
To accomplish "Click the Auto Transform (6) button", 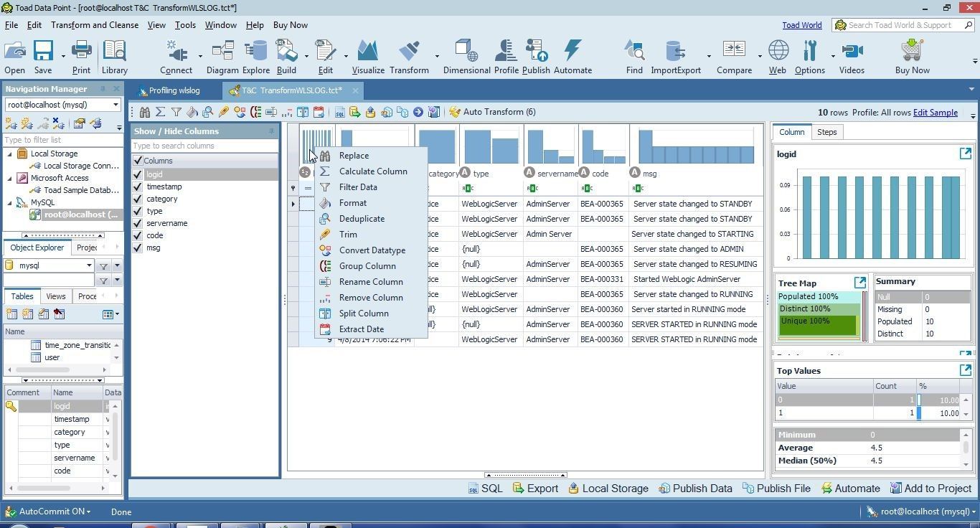I will click(493, 112).
